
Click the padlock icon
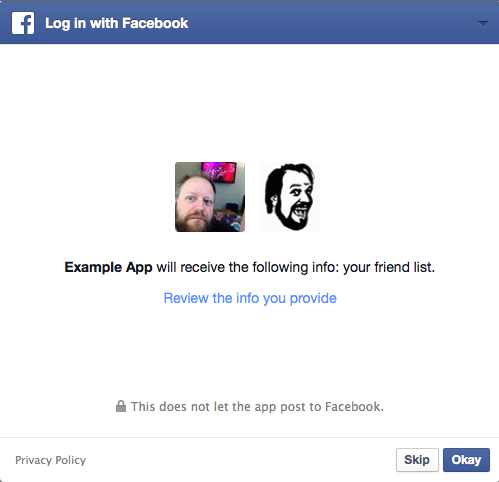pyautogui.click(x=121, y=406)
